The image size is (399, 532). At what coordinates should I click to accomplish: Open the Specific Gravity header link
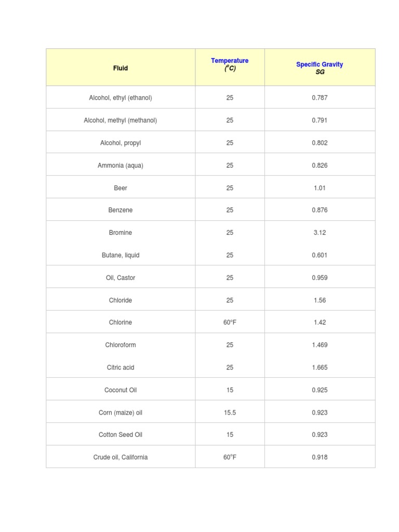click(x=320, y=64)
